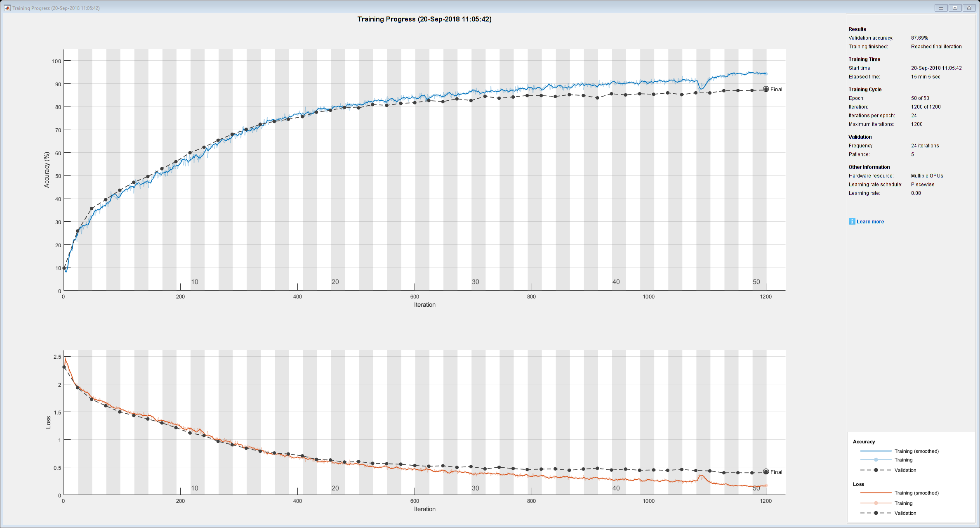Click epoch 30 label on accuracy plot
The width and height of the screenshot is (980, 528).
click(x=476, y=282)
